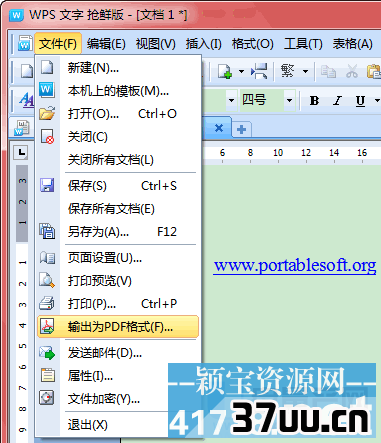Open the 格式(O) menu
The width and height of the screenshot is (381, 443).
point(253,44)
